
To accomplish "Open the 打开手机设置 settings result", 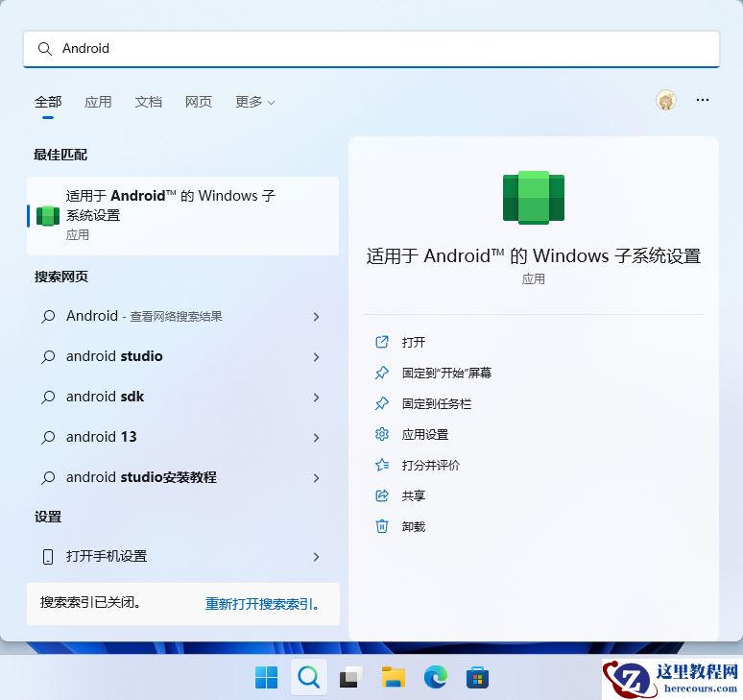I will pos(183,556).
